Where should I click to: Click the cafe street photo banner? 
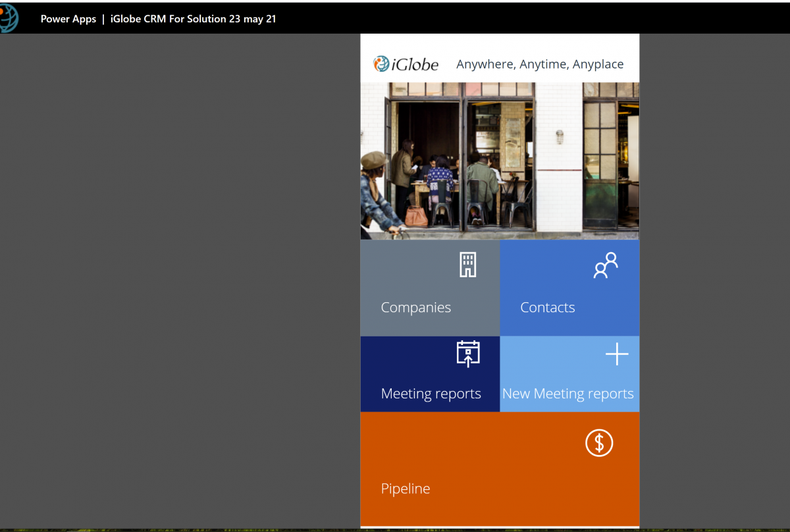click(x=500, y=161)
